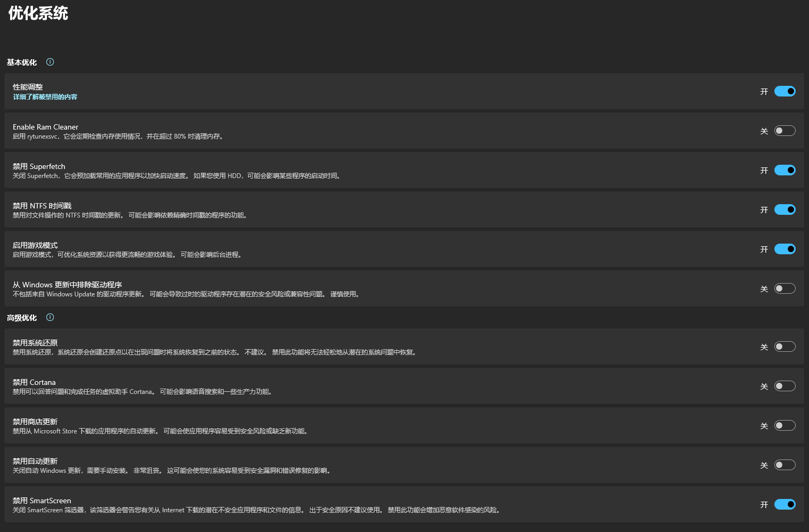
Task: Click 开 label in SmartScreen row
Action: coord(764,505)
